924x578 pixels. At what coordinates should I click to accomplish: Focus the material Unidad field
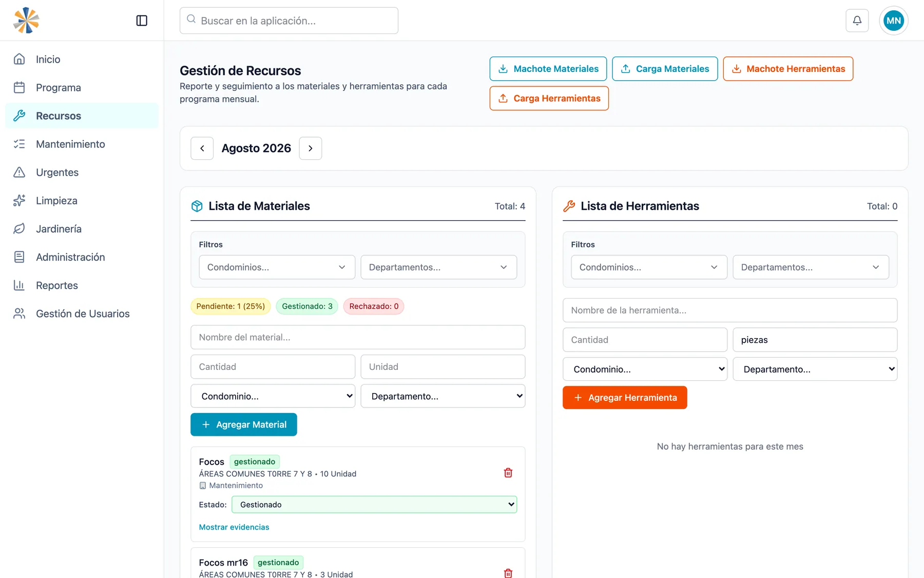click(443, 367)
